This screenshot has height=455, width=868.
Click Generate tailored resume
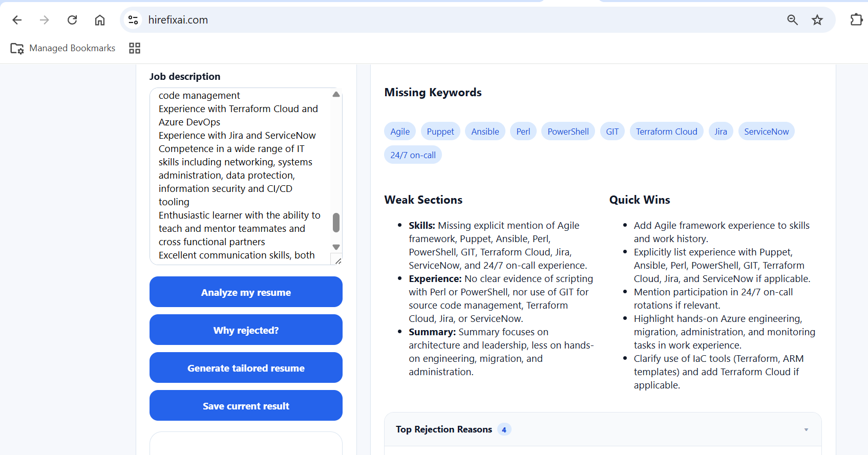pos(246,368)
